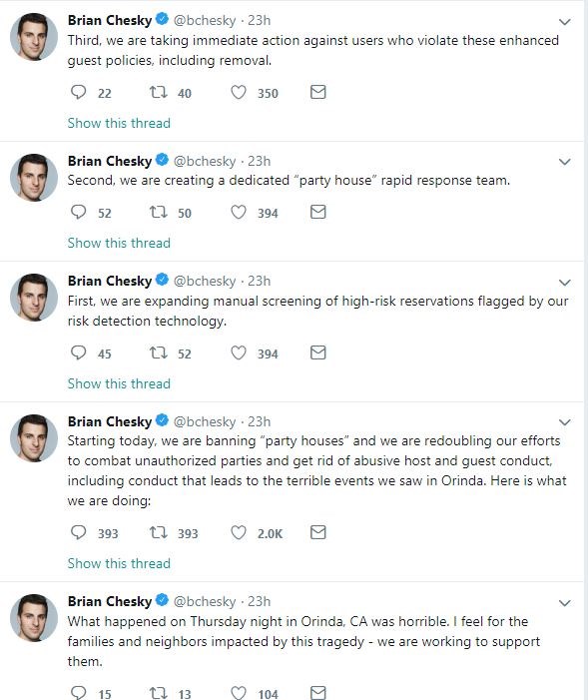The height and width of the screenshot is (700, 588).
Task: Open Brian Chesky's avatar on the 'Second' tweet
Action: 34,177
